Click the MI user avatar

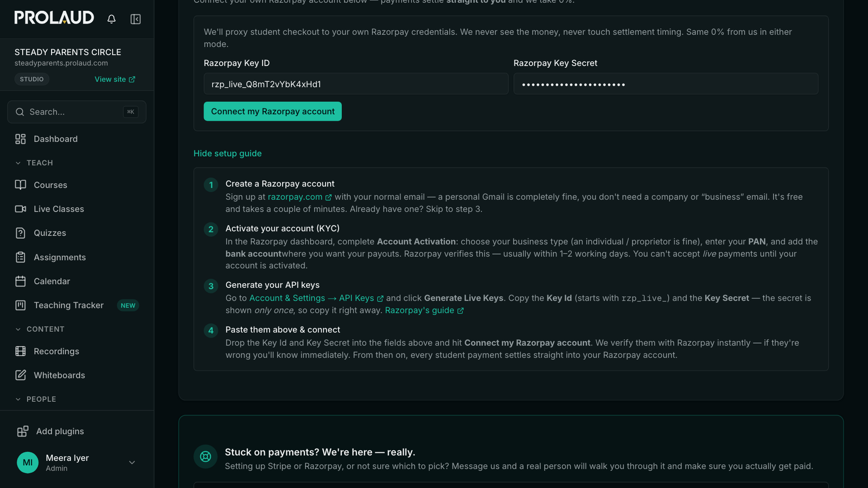28,463
